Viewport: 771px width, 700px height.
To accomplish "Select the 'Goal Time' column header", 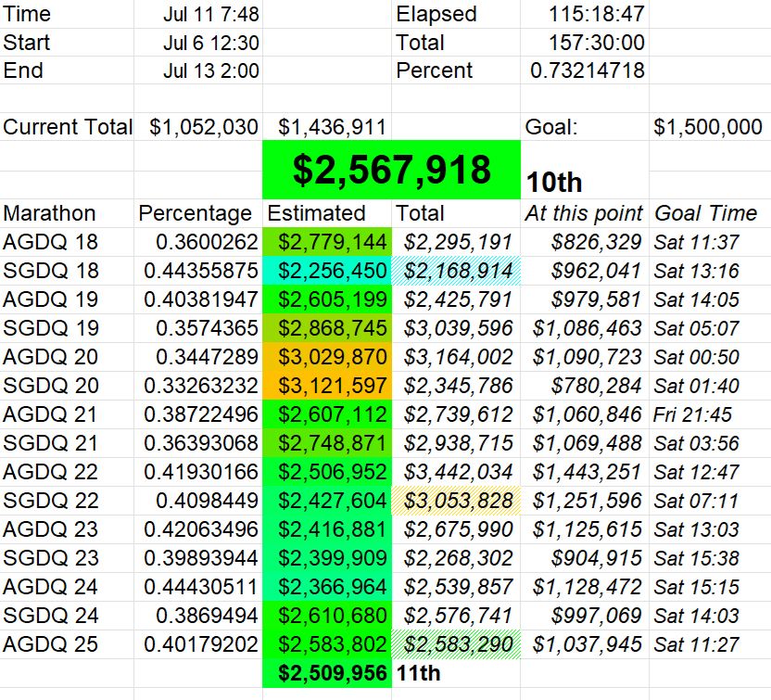I will click(x=710, y=213).
